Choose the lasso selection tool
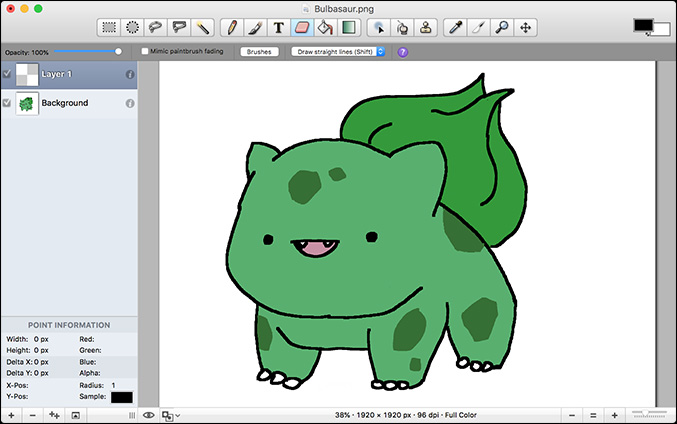 coord(155,28)
